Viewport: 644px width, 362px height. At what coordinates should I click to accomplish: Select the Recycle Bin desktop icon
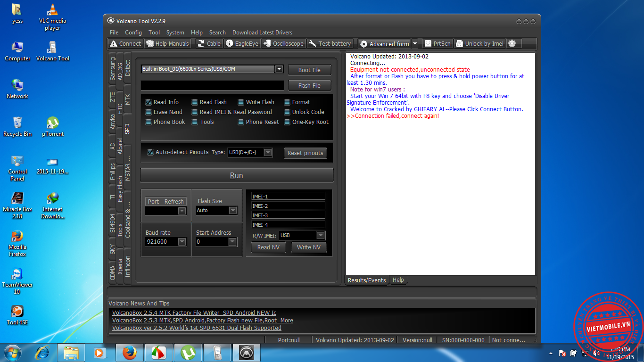(17, 127)
